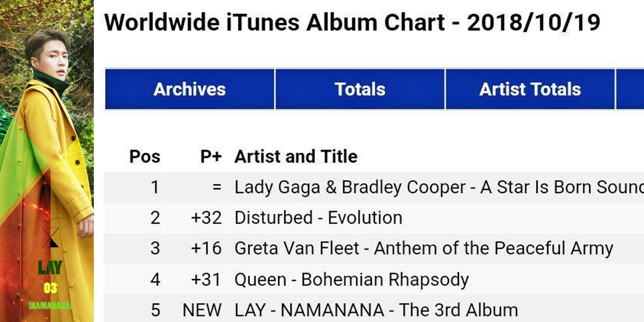The width and height of the screenshot is (644, 322).
Task: Click the NEW label in row five
Action: click(202, 310)
